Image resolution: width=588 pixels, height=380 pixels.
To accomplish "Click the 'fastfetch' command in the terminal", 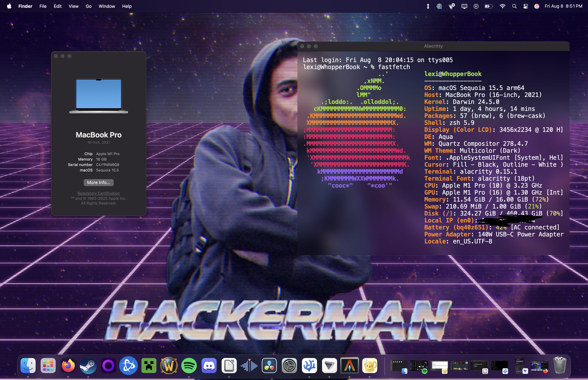I will point(394,67).
